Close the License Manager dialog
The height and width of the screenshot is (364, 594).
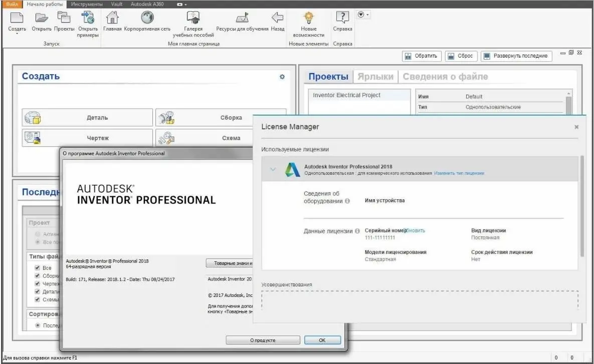point(576,127)
